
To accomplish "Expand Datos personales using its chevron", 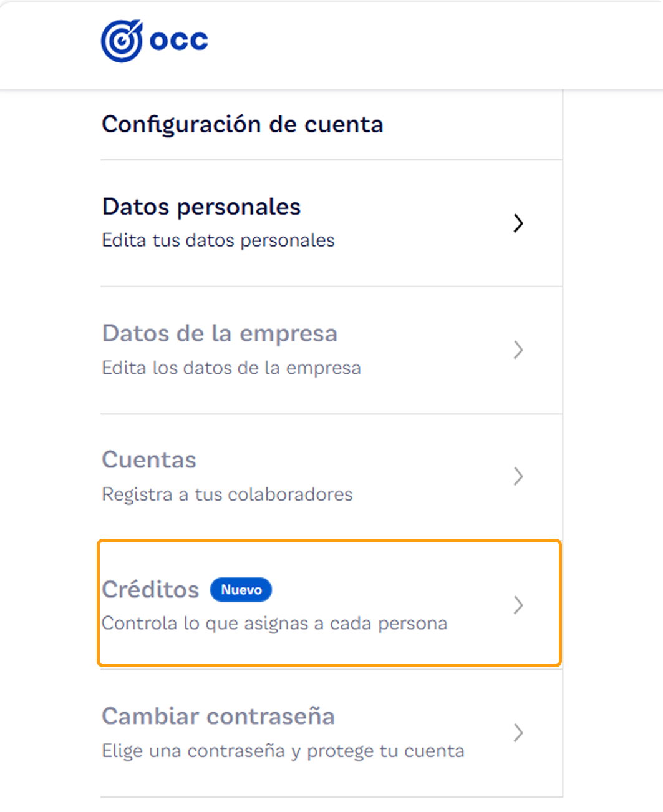I will [518, 223].
